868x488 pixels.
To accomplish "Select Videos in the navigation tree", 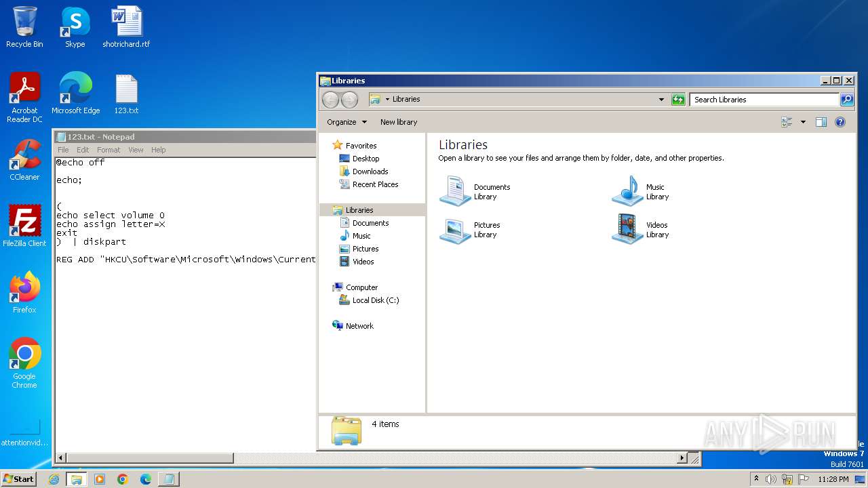I will [363, 262].
